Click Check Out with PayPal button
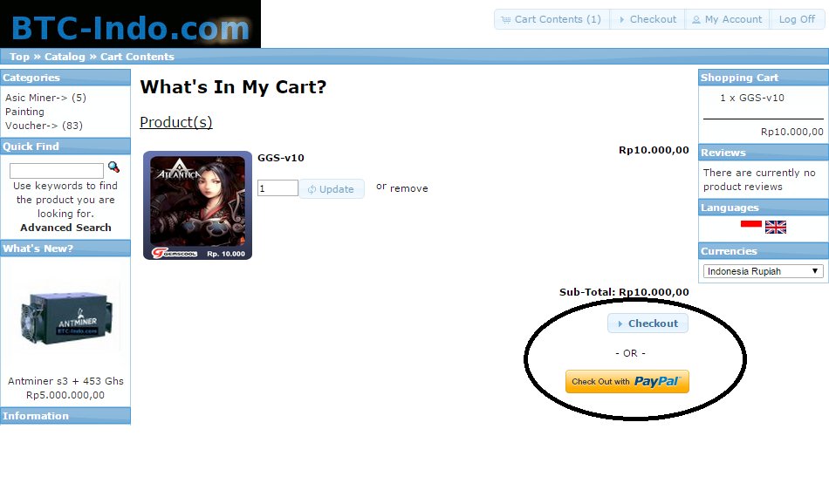829x504 pixels. tap(627, 381)
